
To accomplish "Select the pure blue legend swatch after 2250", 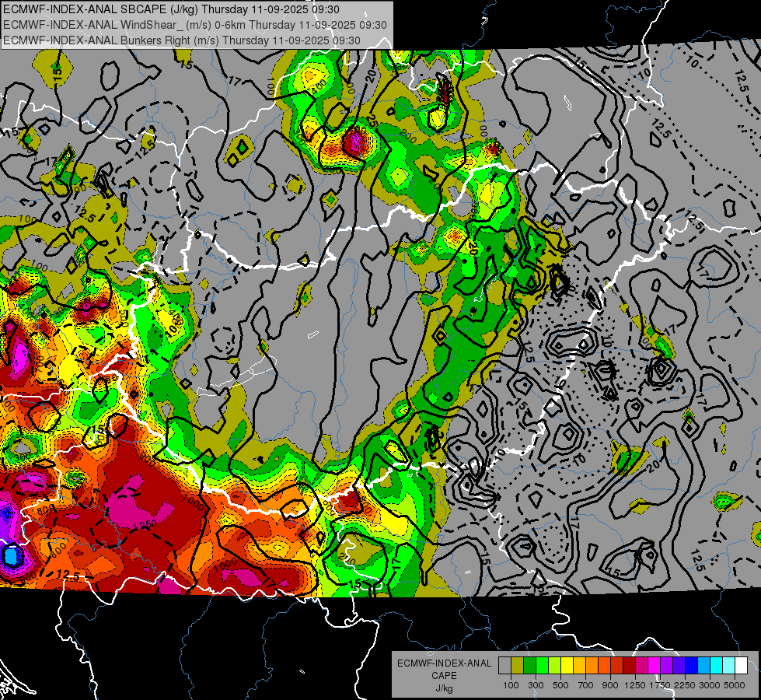I will 692,666.
